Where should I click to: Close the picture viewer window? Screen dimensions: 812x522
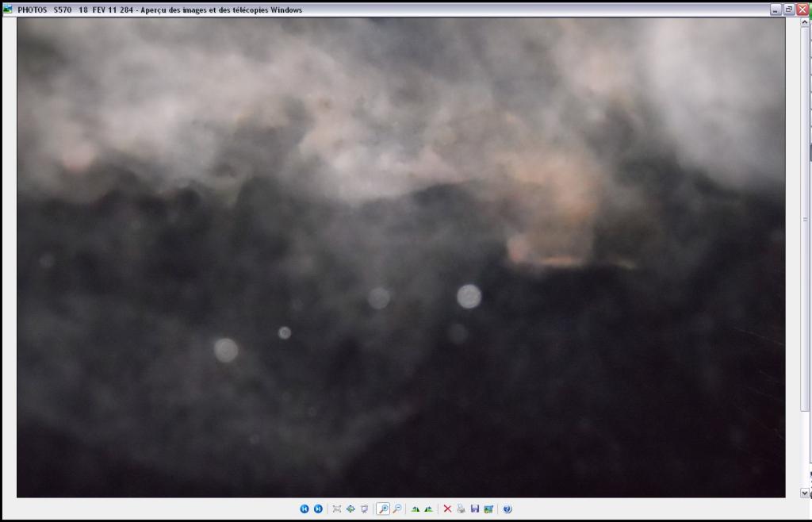click(x=802, y=10)
